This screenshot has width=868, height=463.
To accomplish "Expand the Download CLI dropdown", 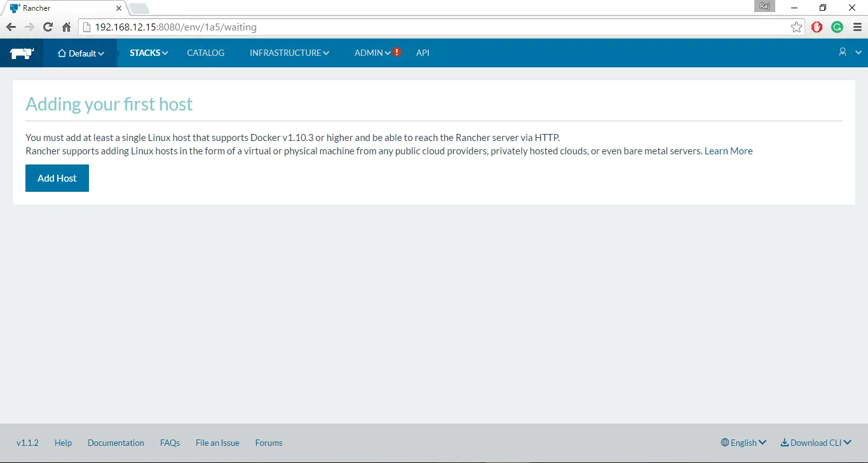I will coord(816,443).
